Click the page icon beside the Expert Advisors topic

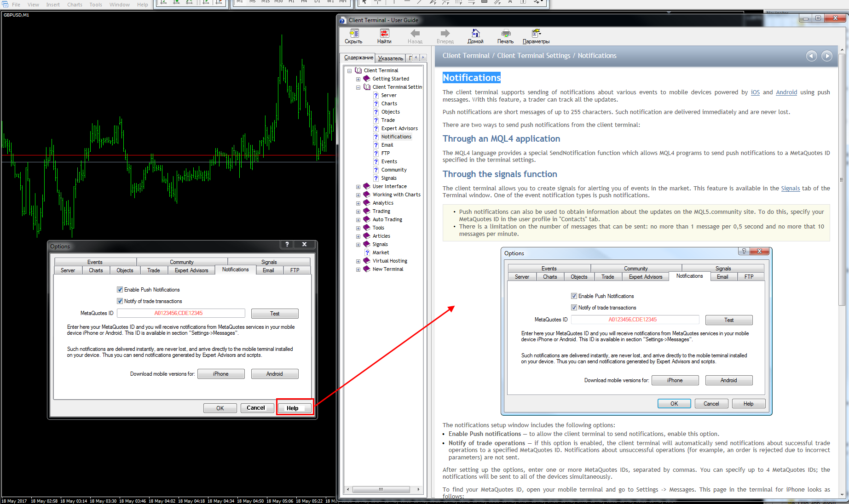coord(376,128)
